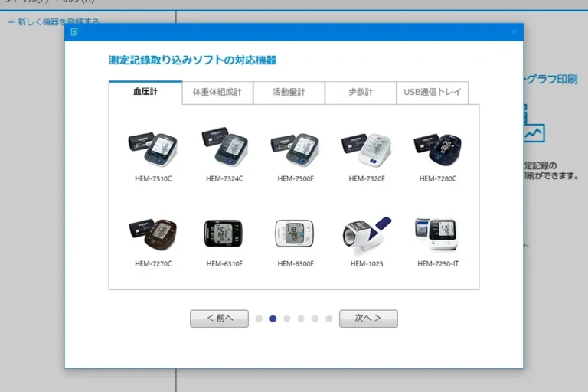Click the white HEM-7320F monitor image
588x392 pixels.
click(367, 149)
